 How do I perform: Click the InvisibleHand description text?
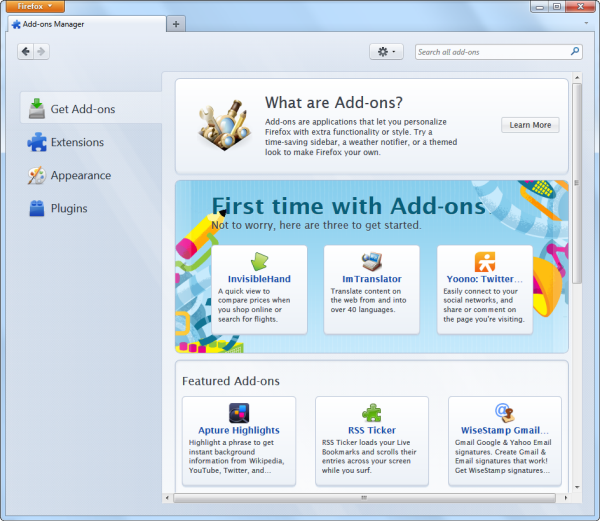point(254,305)
